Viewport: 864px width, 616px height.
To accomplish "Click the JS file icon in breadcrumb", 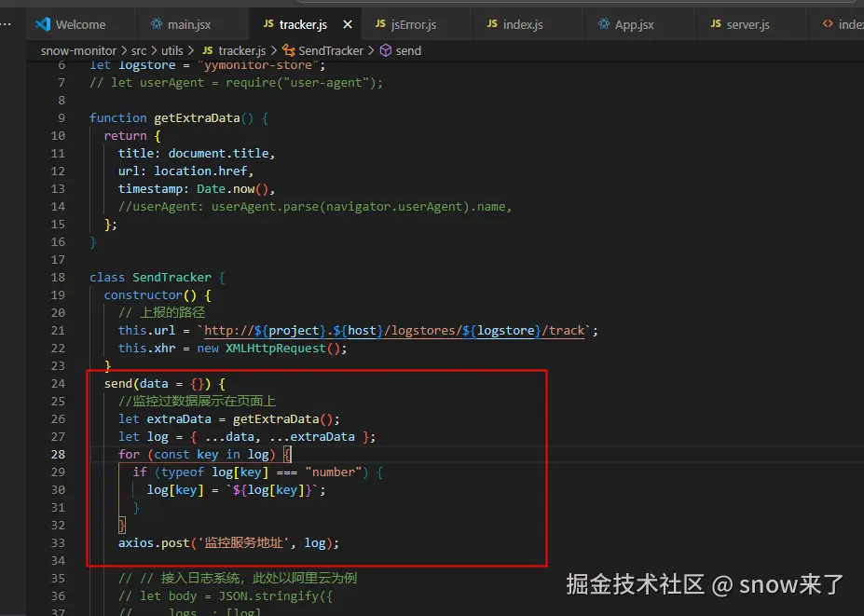I will pyautogui.click(x=207, y=50).
